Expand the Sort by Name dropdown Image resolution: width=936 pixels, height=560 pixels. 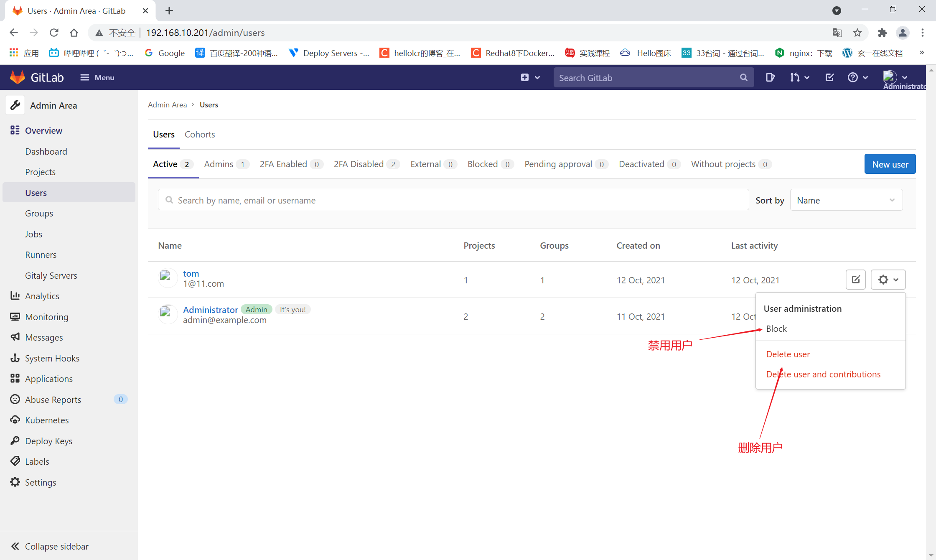point(846,200)
